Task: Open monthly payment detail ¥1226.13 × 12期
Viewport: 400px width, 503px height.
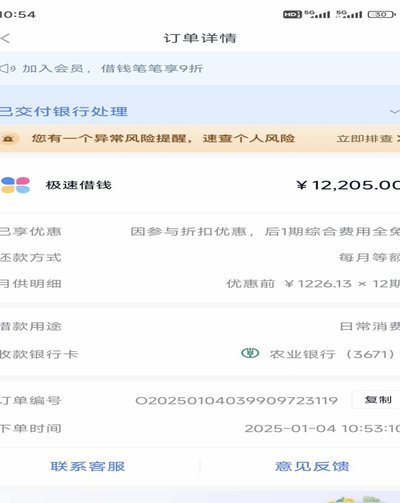Action: tap(313, 284)
